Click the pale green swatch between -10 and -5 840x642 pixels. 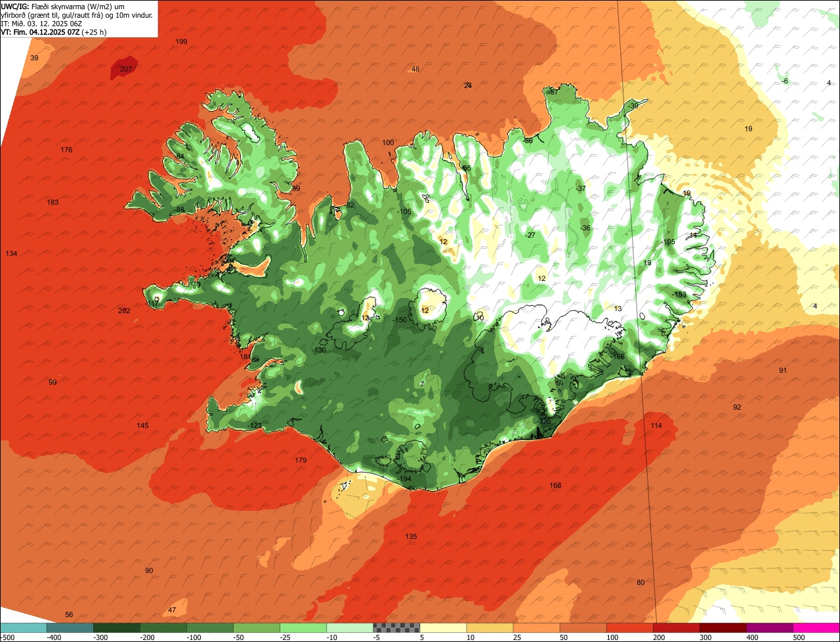[350, 628]
